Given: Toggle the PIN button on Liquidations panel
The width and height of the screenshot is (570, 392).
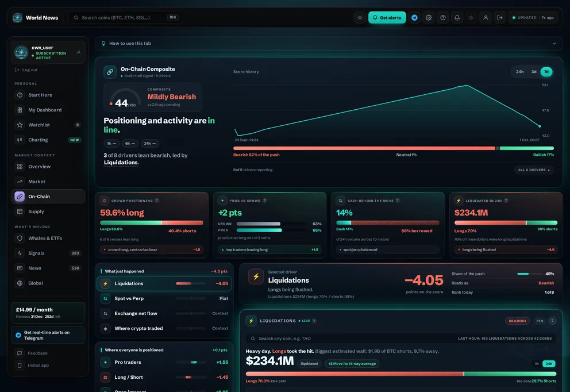Looking at the screenshot, I should click(x=540, y=321).
